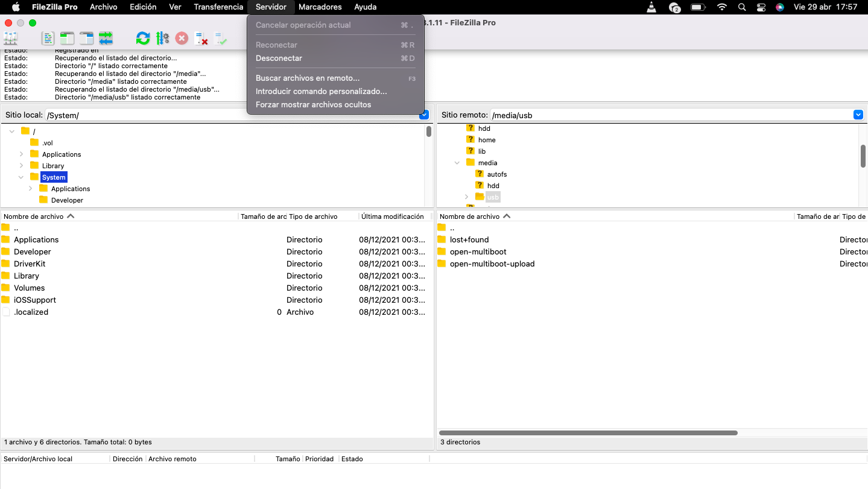
Task: Select Buscar archivos en remoto menu entry
Action: (x=307, y=78)
